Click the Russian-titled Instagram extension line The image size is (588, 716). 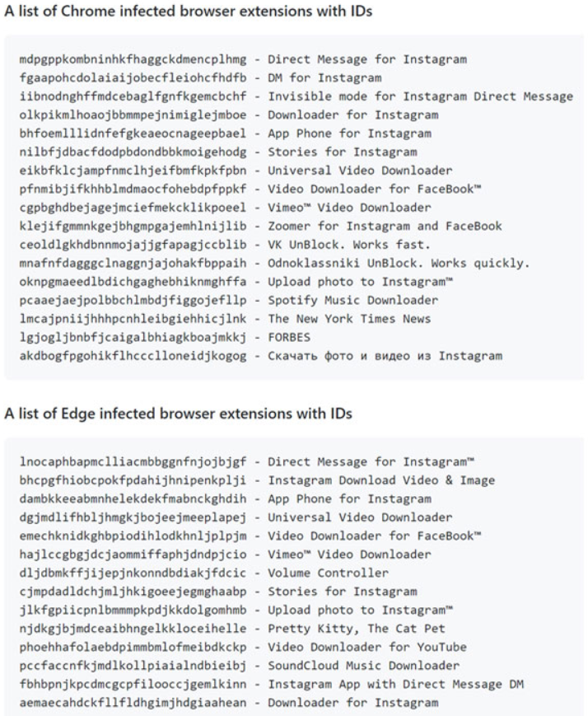pyautogui.click(x=261, y=356)
